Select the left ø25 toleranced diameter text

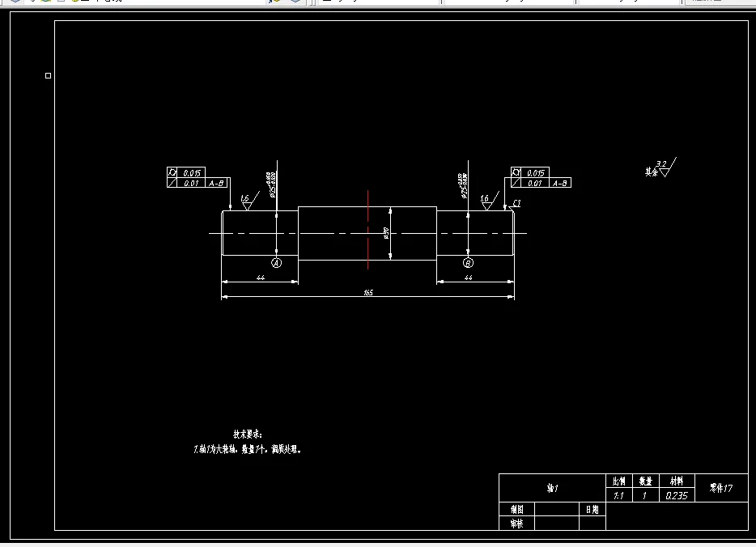[x=271, y=185]
